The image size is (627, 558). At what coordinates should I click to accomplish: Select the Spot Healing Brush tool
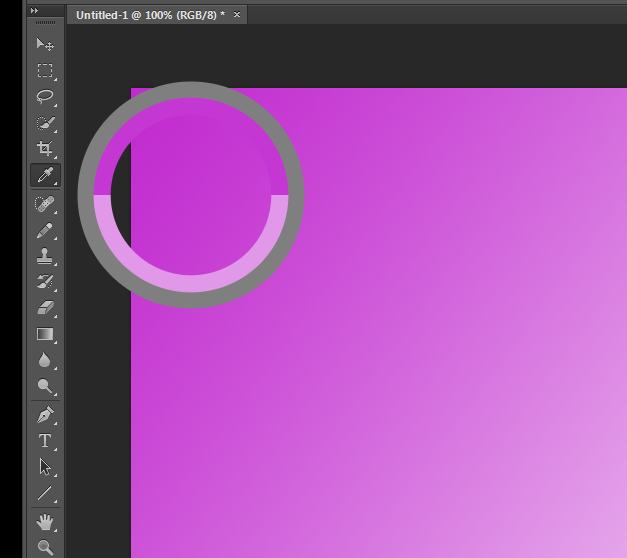(45, 204)
